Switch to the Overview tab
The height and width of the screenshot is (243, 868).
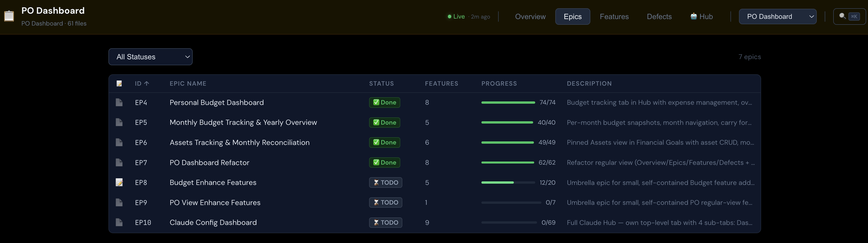pos(530,17)
